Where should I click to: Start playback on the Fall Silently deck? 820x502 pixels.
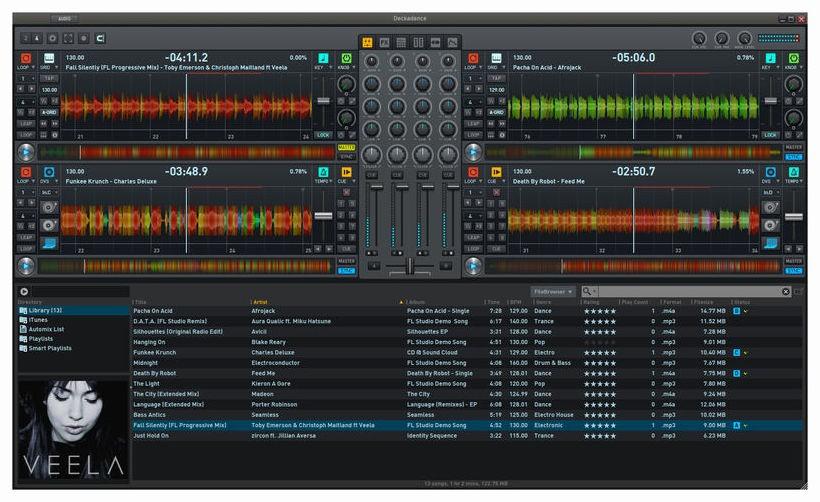[25, 152]
